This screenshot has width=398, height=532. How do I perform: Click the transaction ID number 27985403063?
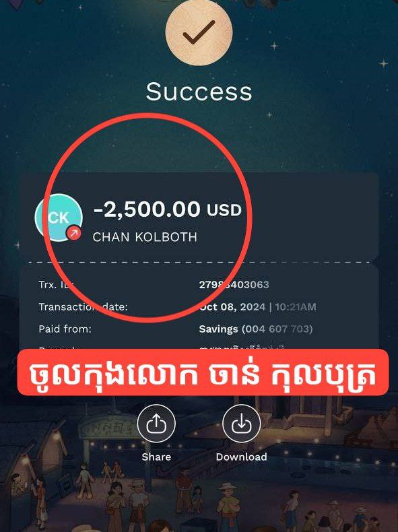click(x=234, y=284)
